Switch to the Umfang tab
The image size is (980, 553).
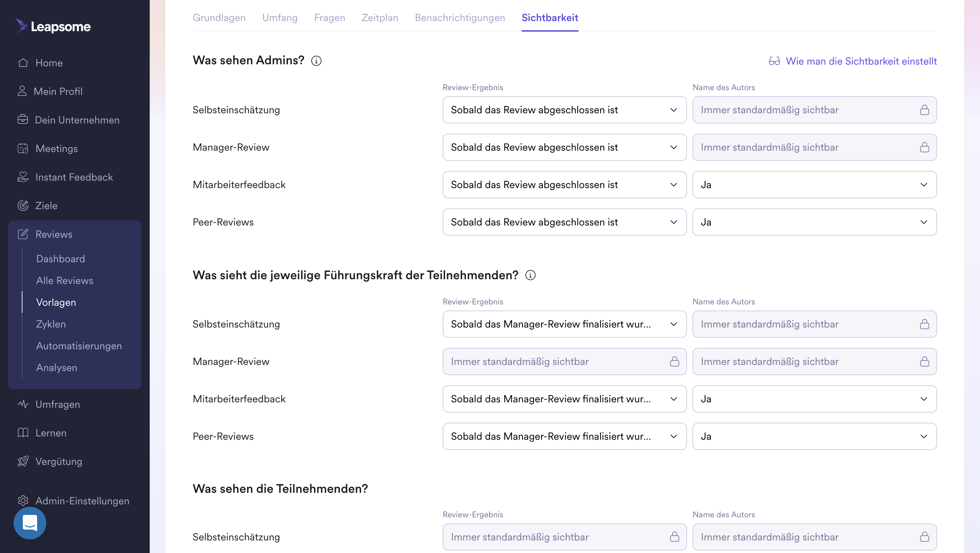(280, 17)
